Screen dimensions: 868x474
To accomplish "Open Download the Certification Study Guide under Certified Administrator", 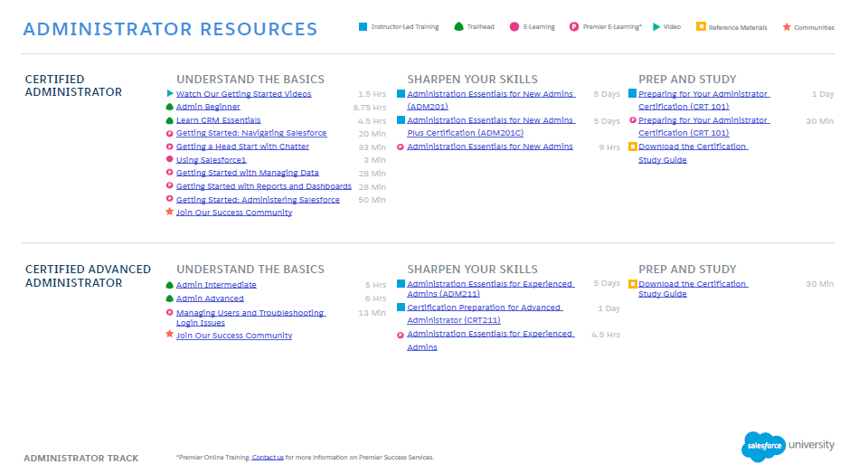I will point(693,154).
